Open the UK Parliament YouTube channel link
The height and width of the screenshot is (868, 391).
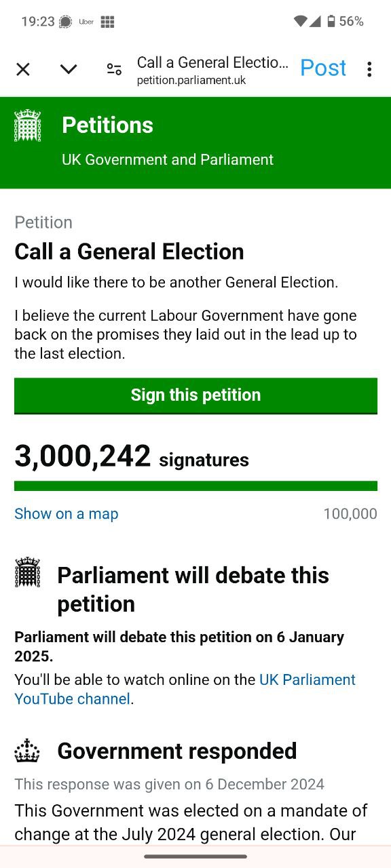[x=185, y=689]
